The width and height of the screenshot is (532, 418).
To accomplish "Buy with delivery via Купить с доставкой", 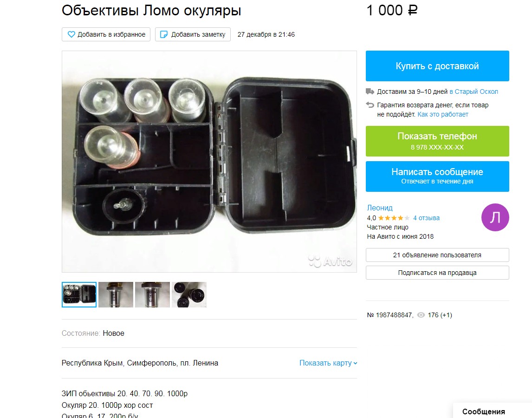I will click(437, 66).
